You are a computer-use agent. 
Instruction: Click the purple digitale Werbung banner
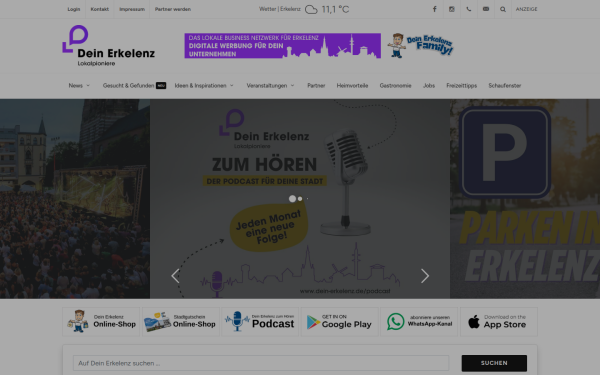tap(282, 46)
